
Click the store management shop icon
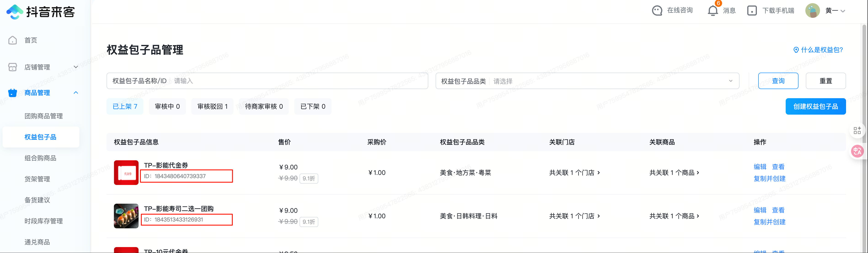[x=13, y=67]
